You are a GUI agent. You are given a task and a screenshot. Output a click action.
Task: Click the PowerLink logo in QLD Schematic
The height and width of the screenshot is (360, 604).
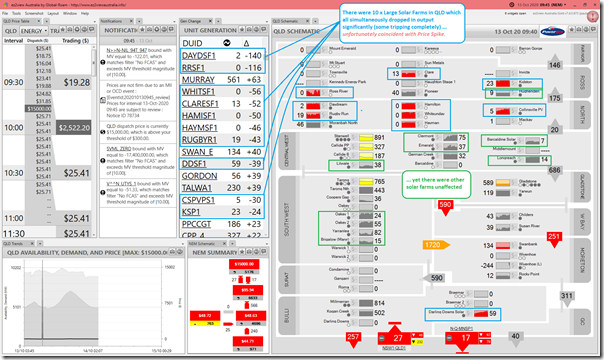[552, 32]
